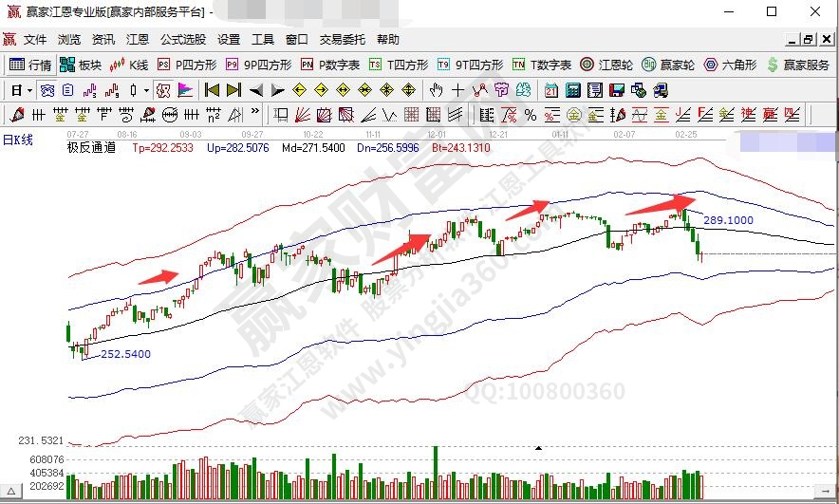Toggle the percent line drawing tool
The width and height of the screenshot is (839, 504).
[530, 115]
